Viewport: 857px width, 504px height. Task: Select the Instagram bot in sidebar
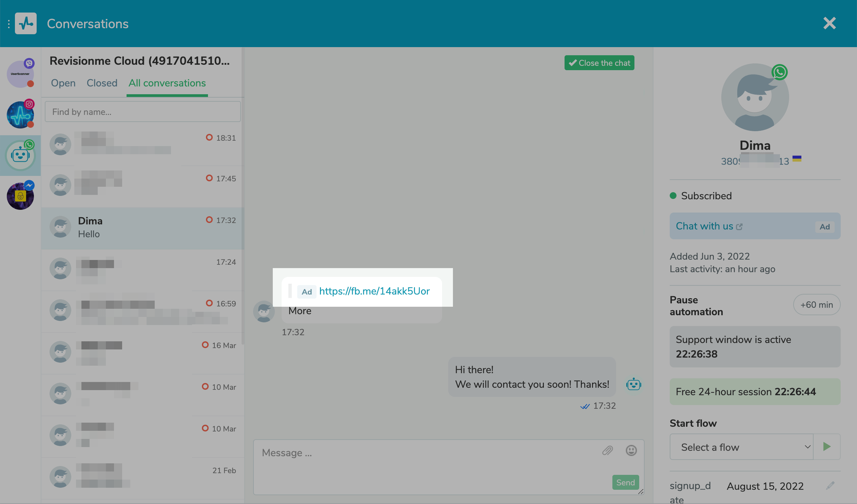click(20, 115)
